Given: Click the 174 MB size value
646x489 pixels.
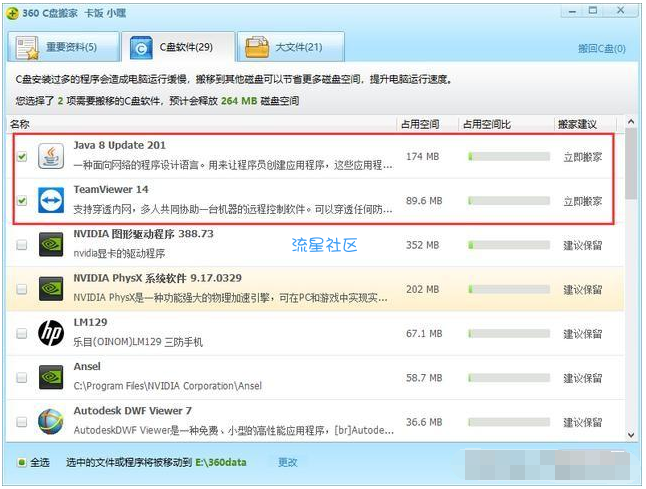Looking at the screenshot, I should (422, 157).
